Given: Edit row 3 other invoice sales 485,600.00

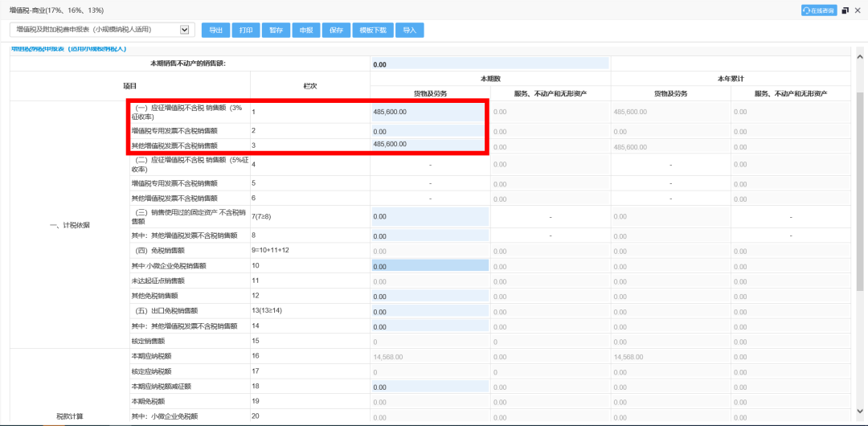Looking at the screenshot, I should (429, 145).
